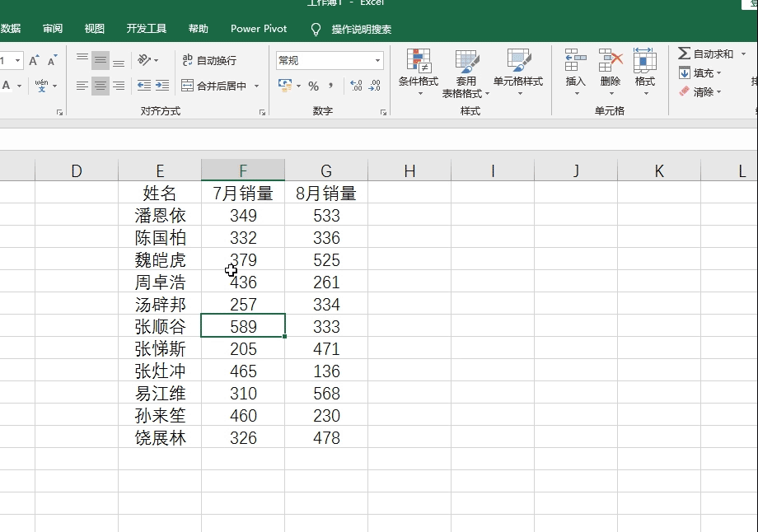This screenshot has width=758, height=532.
Task: Open alignment settings dialog launcher
Action: coord(263,112)
